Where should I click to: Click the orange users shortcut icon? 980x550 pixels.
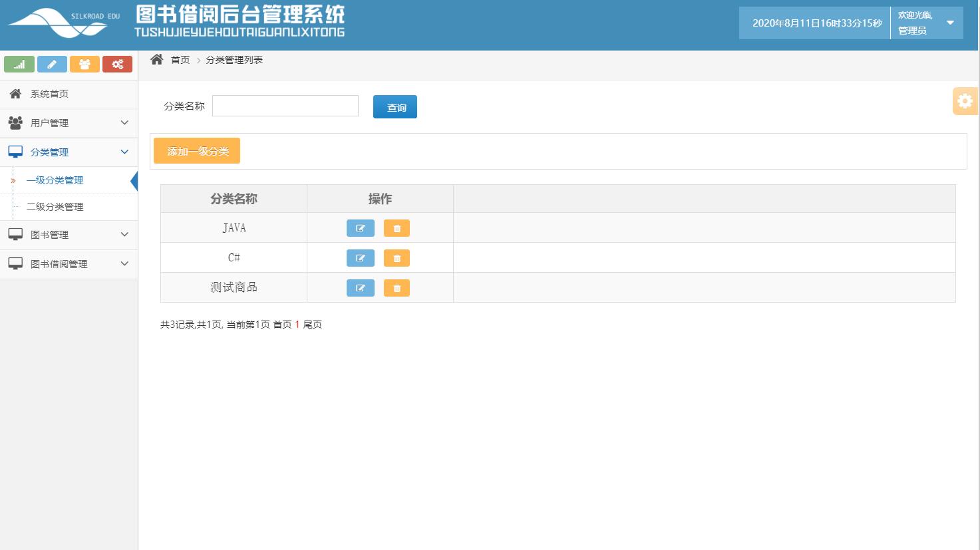pyautogui.click(x=84, y=65)
